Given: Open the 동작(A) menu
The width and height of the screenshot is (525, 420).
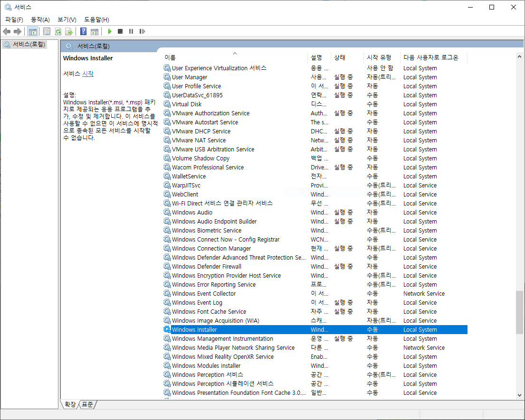Looking at the screenshot, I should pyautogui.click(x=40, y=20).
